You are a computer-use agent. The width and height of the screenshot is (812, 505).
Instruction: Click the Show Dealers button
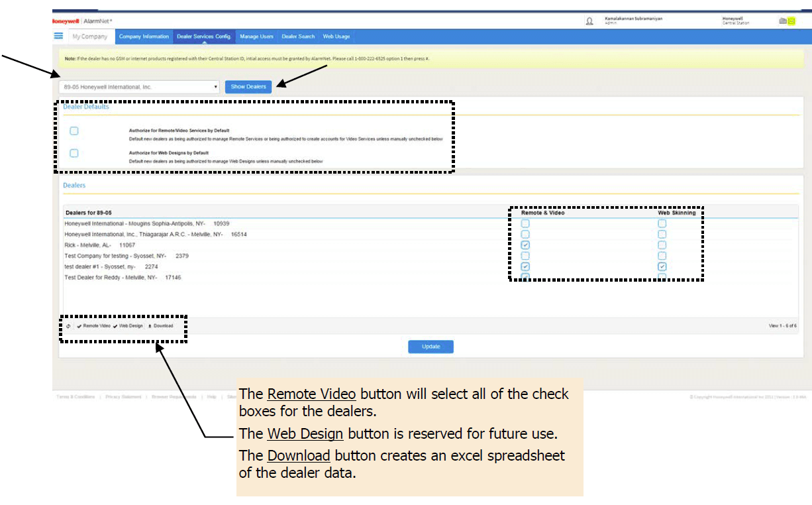(248, 87)
